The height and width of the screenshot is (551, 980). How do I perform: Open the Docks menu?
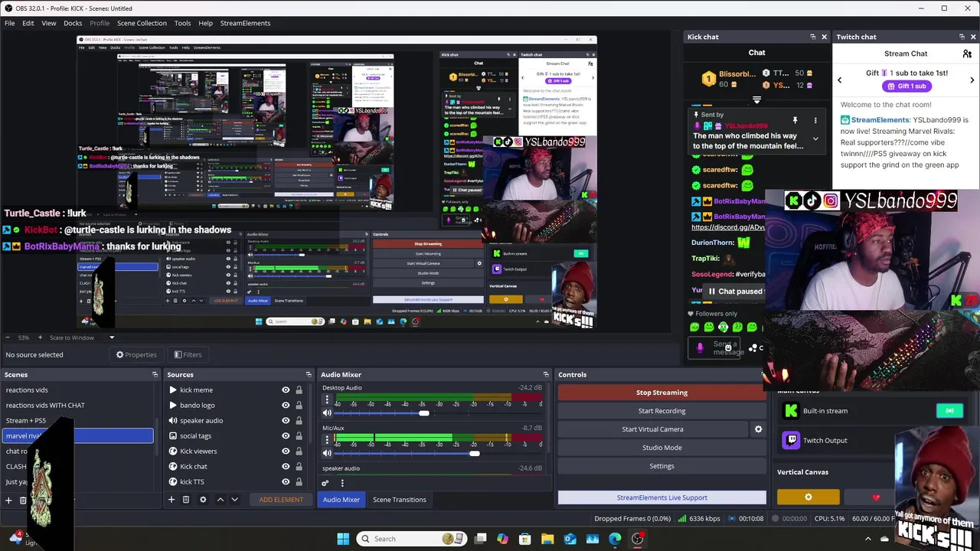pos(73,23)
